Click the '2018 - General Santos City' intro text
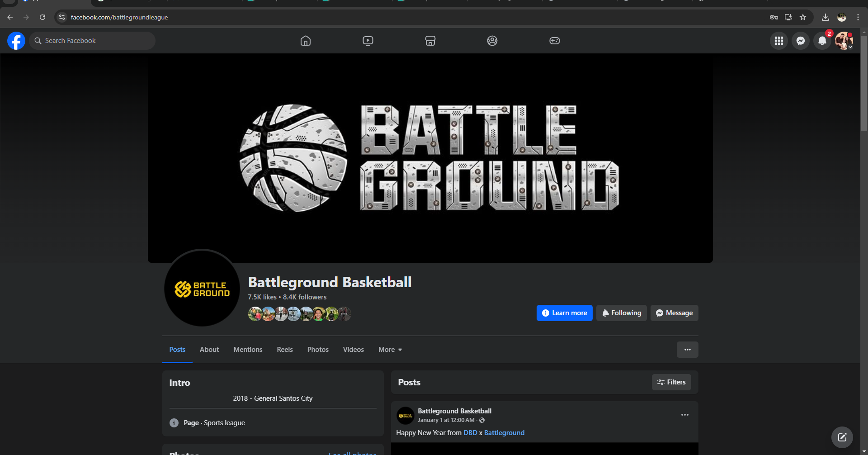This screenshot has width=868, height=455. pos(273,398)
